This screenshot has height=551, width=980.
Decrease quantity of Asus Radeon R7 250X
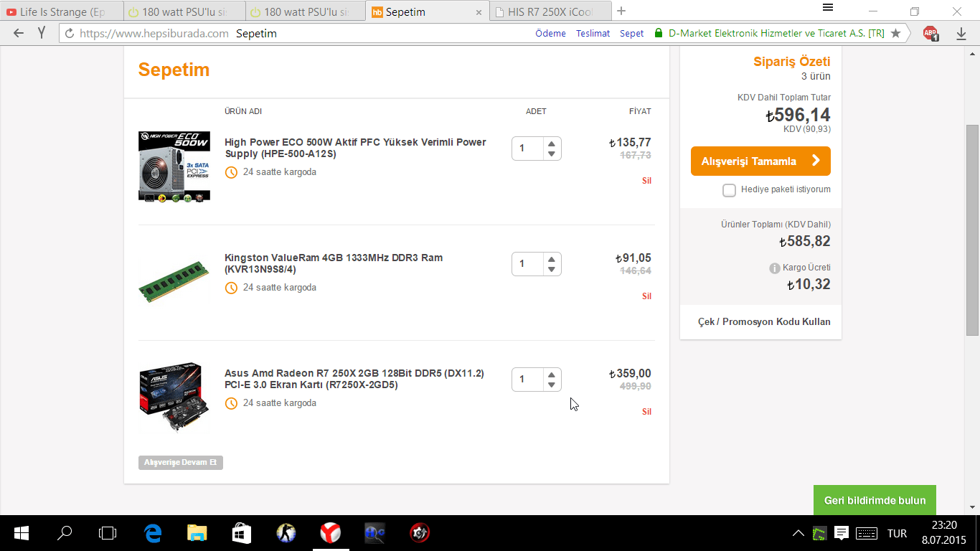(x=551, y=385)
